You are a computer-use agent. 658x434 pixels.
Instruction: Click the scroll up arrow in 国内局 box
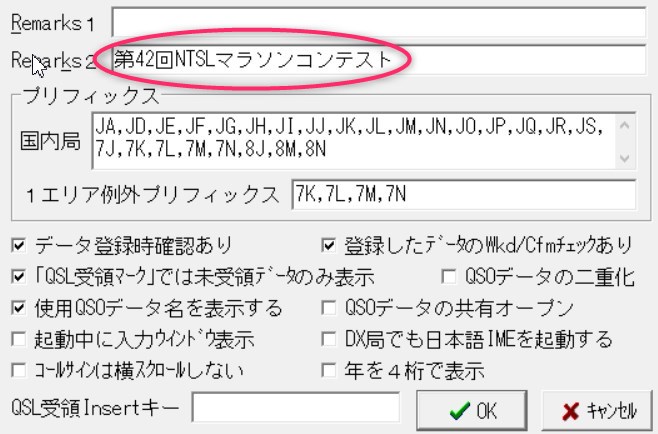(x=625, y=126)
